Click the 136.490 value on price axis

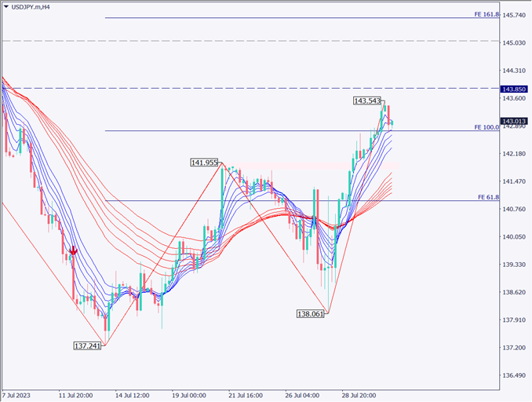515,375
